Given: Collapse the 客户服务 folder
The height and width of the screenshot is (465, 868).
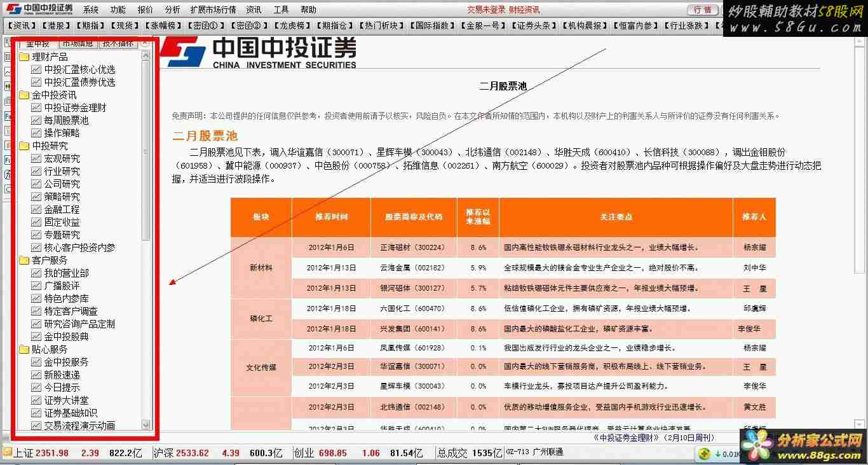Looking at the screenshot, I should click(x=24, y=260).
